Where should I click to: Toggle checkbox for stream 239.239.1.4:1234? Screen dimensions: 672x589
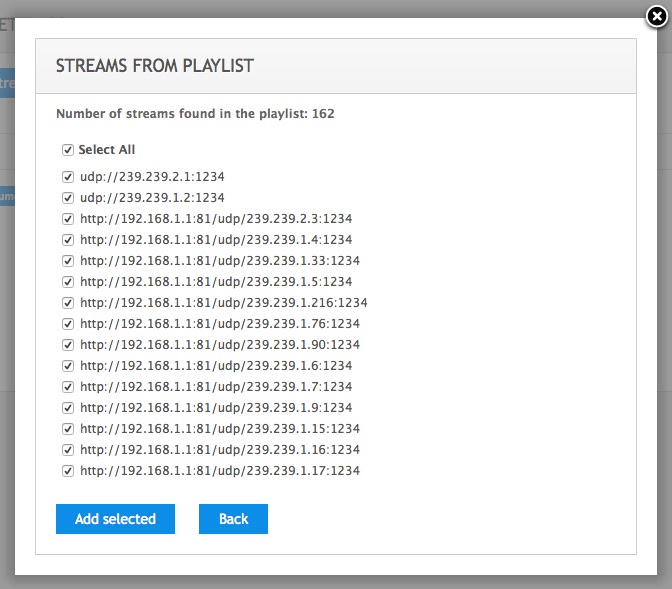pos(68,240)
